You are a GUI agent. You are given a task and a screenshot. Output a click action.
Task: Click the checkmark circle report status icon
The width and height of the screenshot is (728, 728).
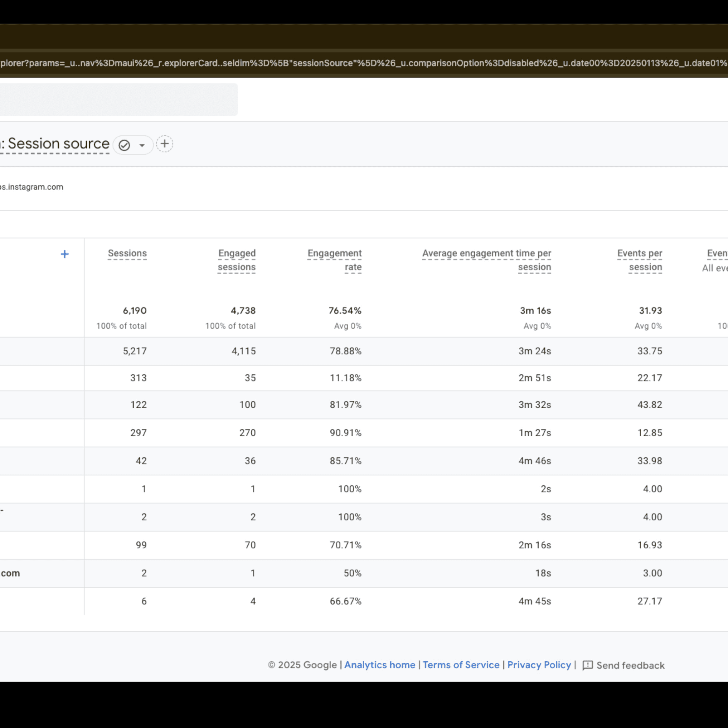tap(124, 145)
